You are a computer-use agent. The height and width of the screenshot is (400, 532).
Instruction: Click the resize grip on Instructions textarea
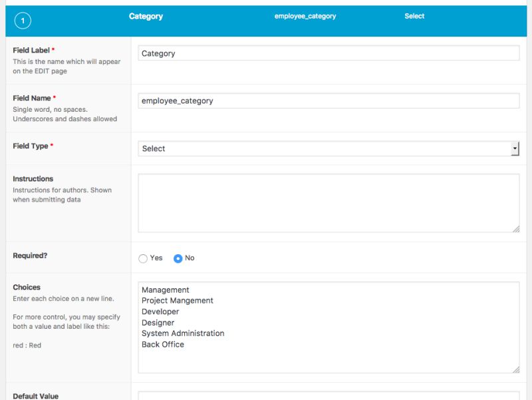tap(515, 229)
